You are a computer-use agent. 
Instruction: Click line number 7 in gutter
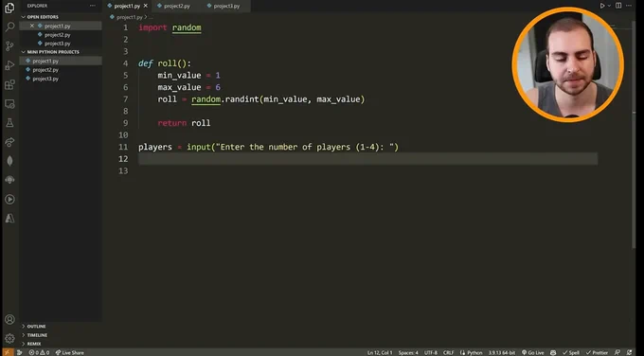[x=125, y=99]
